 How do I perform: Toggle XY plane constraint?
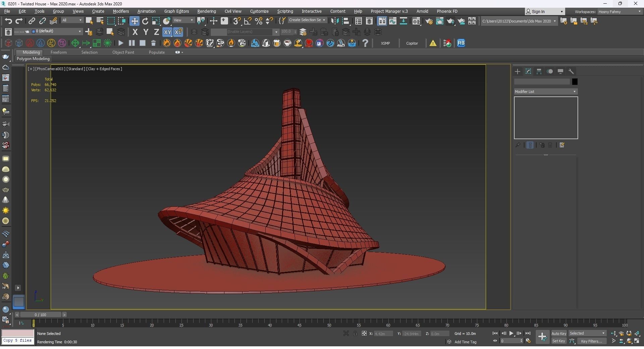167,32
